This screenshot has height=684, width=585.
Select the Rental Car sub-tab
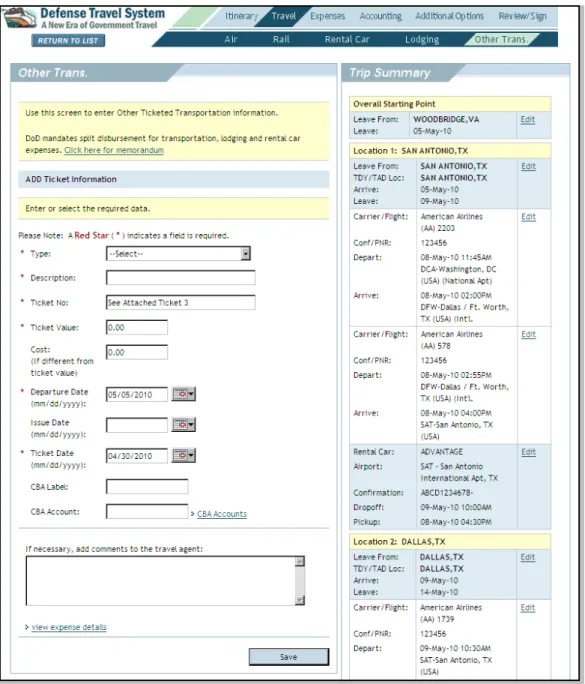347,40
